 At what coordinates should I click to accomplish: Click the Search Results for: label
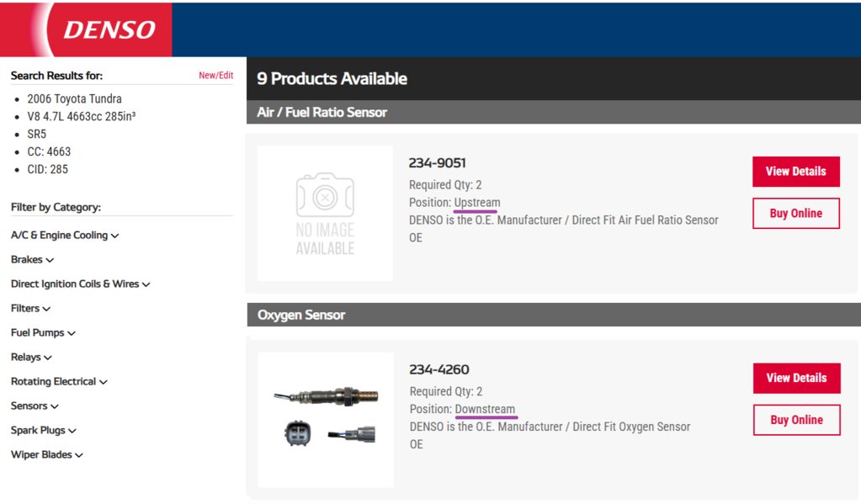coord(56,75)
